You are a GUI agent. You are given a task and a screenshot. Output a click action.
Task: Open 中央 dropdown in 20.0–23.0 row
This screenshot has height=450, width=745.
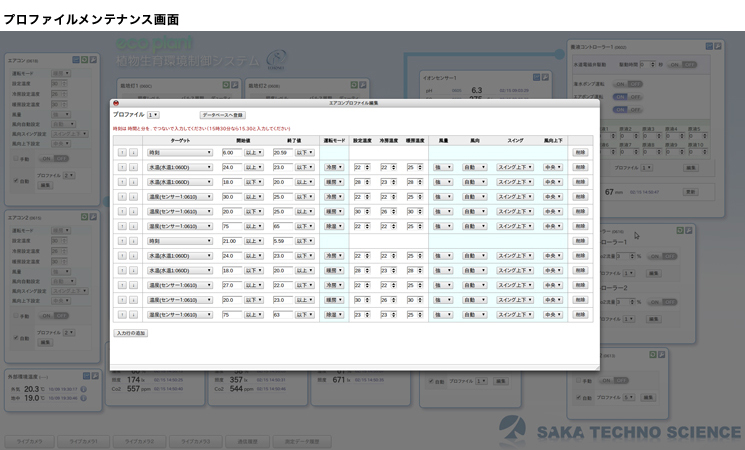(x=553, y=300)
